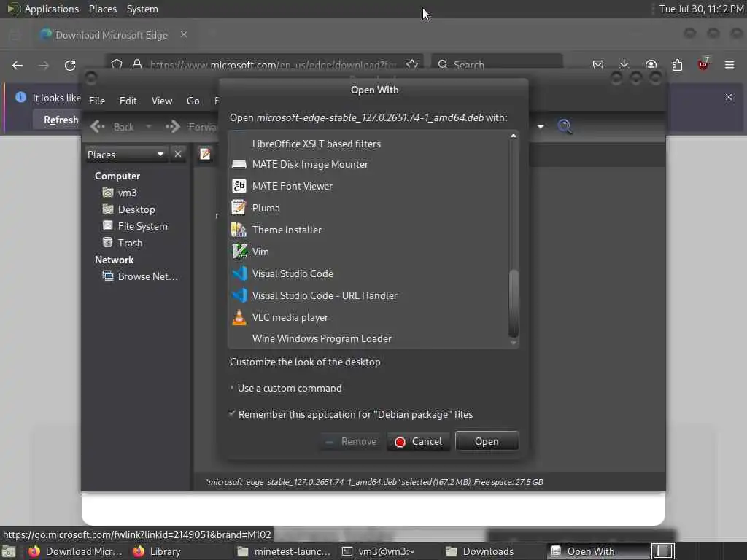Click Firefox back arrow
Viewport: 747px width, 560px height.
18,65
